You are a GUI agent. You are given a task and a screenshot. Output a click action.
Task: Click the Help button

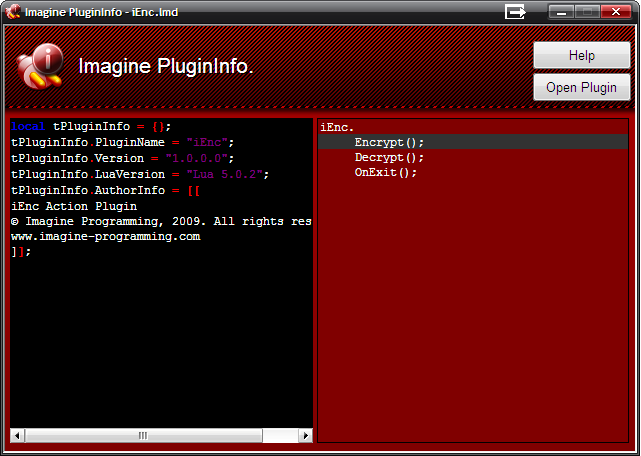click(582, 55)
